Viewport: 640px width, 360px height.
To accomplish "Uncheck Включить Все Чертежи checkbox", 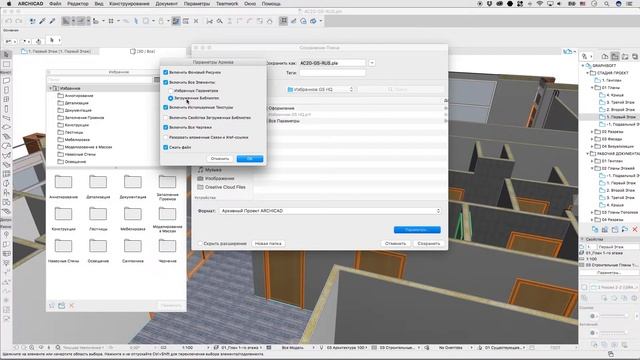I will (165, 127).
